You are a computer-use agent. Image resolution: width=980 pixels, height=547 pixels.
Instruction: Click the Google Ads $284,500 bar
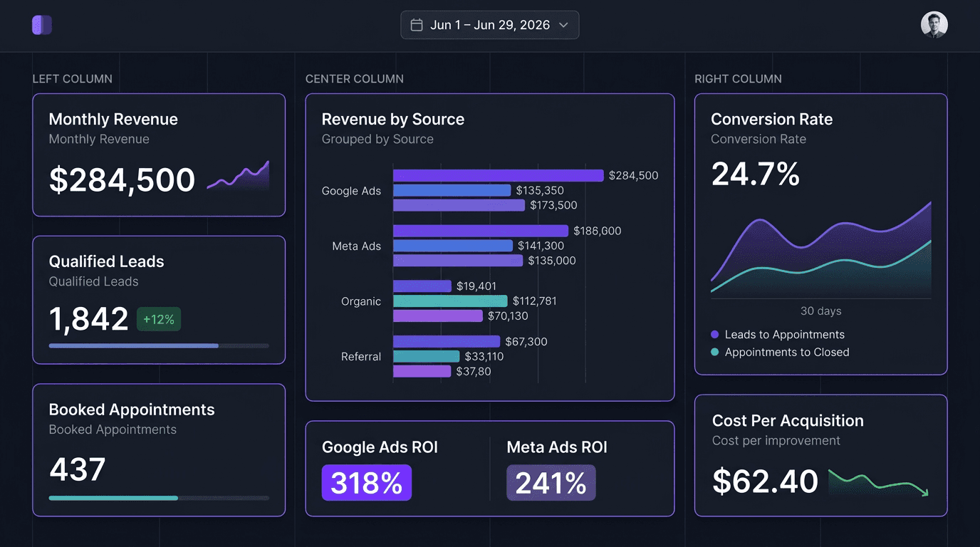click(499, 175)
